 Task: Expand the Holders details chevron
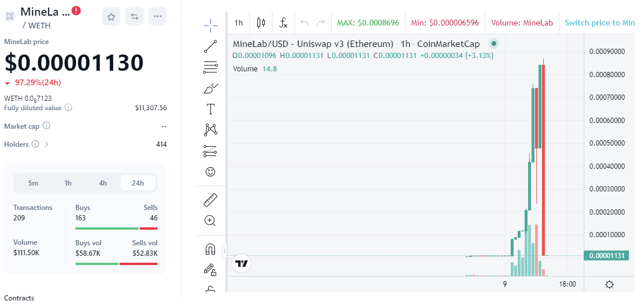[x=46, y=144]
